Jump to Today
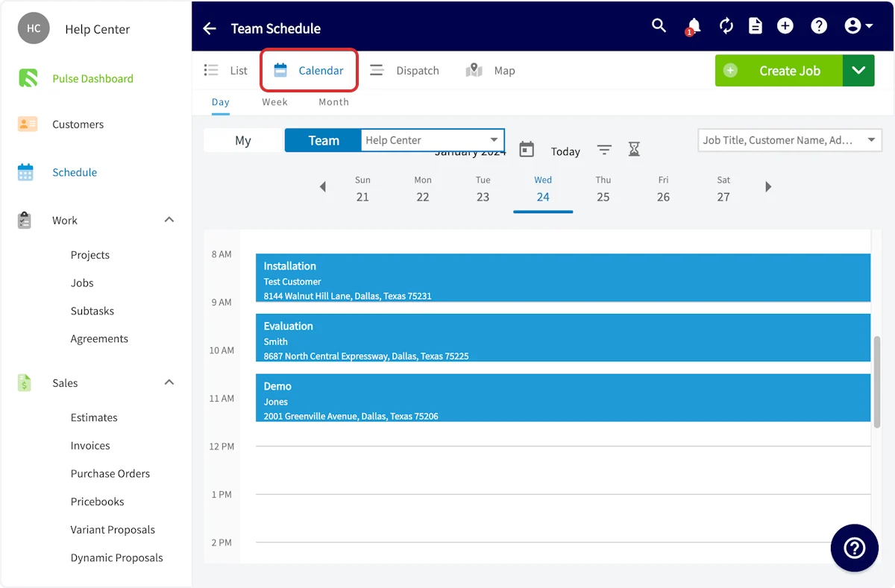Image resolution: width=895 pixels, height=588 pixels. [565, 151]
